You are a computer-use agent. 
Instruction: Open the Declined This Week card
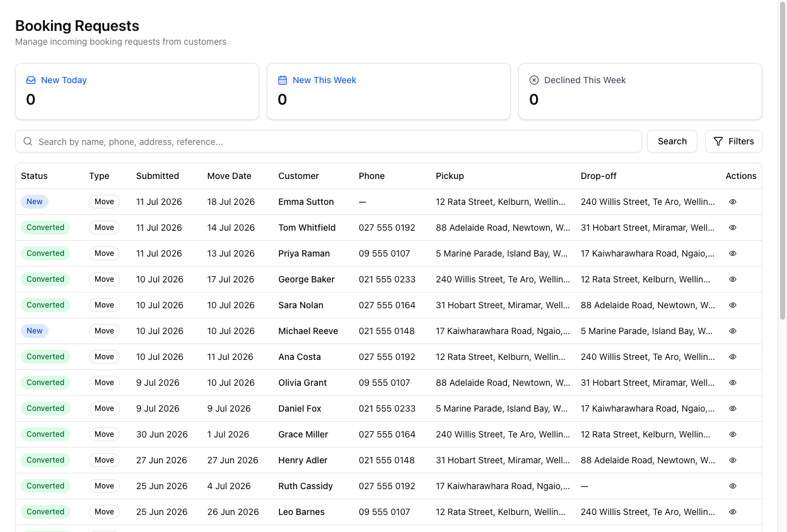point(640,91)
